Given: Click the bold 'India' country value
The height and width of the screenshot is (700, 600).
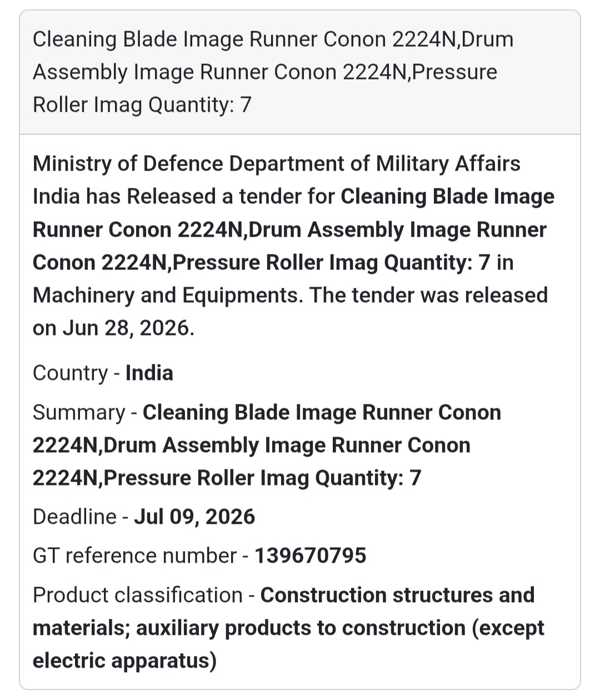Looking at the screenshot, I should coord(149,373).
